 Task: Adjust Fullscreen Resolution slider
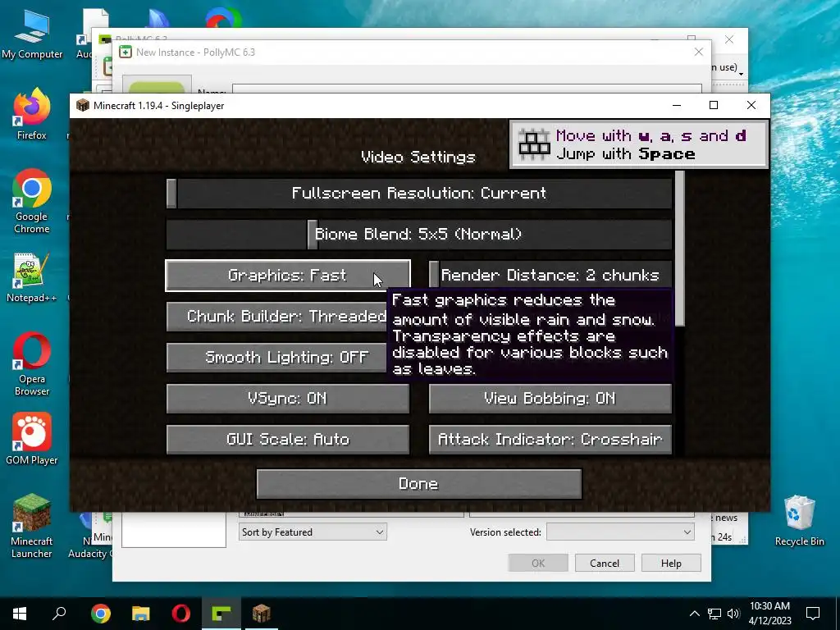[x=419, y=194]
